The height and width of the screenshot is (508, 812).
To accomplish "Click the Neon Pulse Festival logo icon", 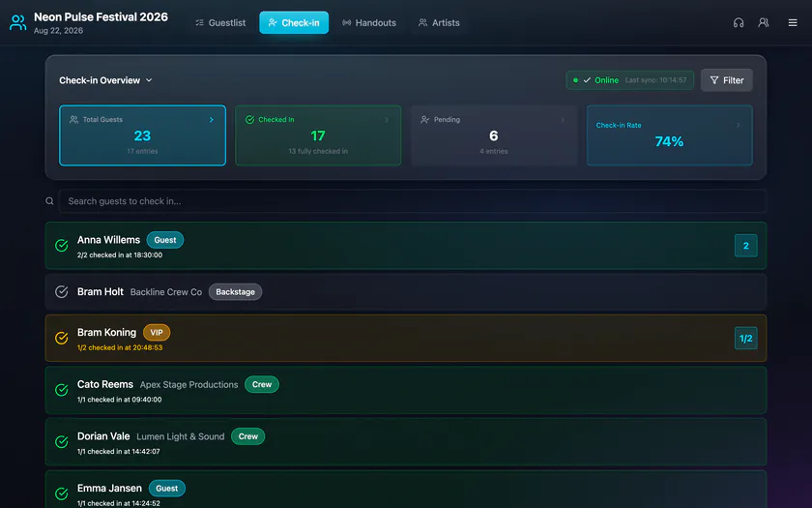I will [18, 23].
